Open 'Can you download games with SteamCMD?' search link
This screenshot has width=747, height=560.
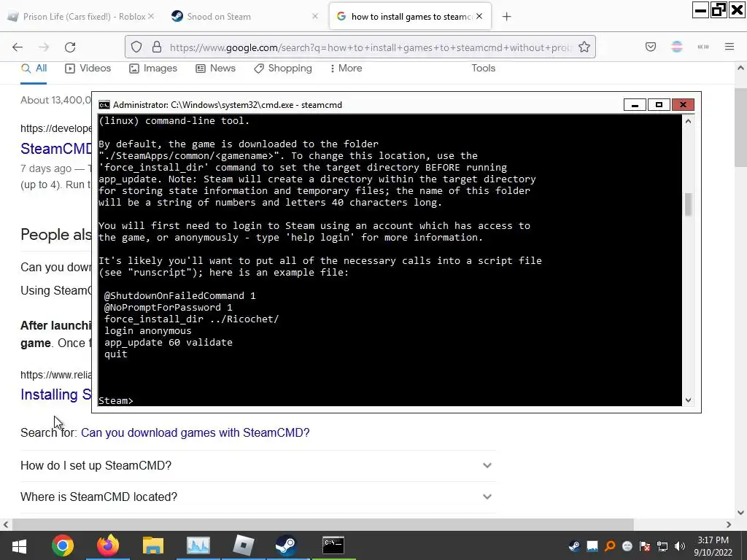point(196,433)
